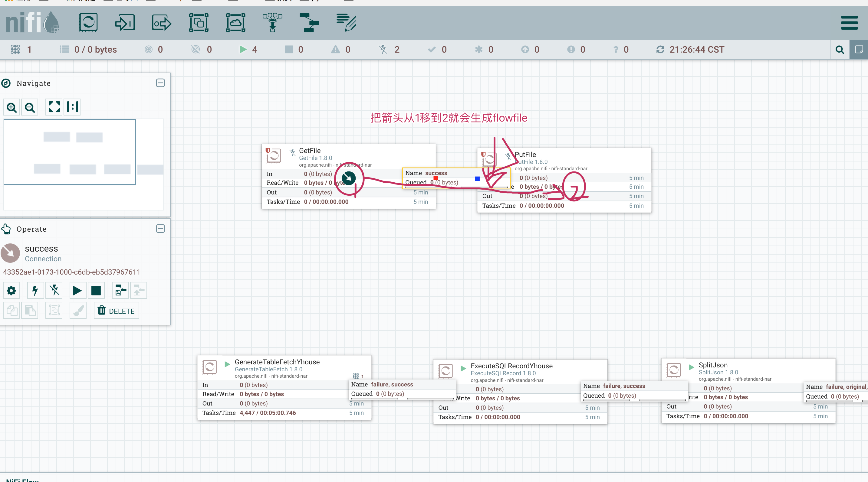The image size is (868, 482).
Task: Select the Funnel toolbar icon
Action: click(x=272, y=23)
